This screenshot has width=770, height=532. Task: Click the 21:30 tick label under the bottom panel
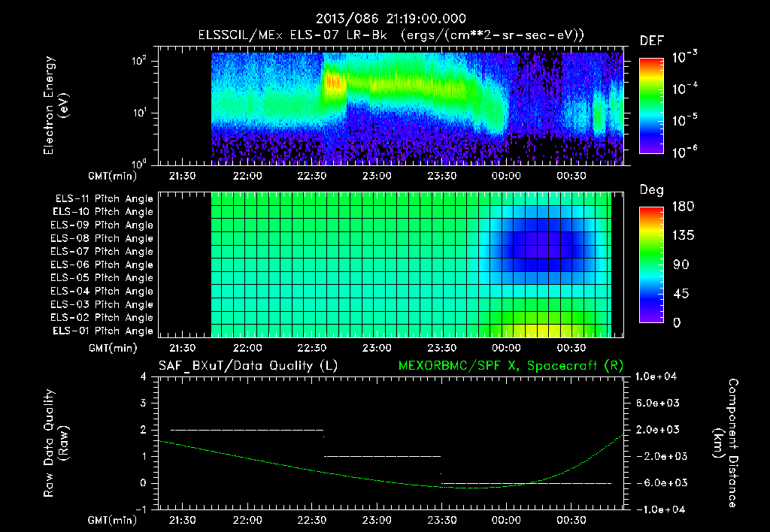[x=182, y=520]
